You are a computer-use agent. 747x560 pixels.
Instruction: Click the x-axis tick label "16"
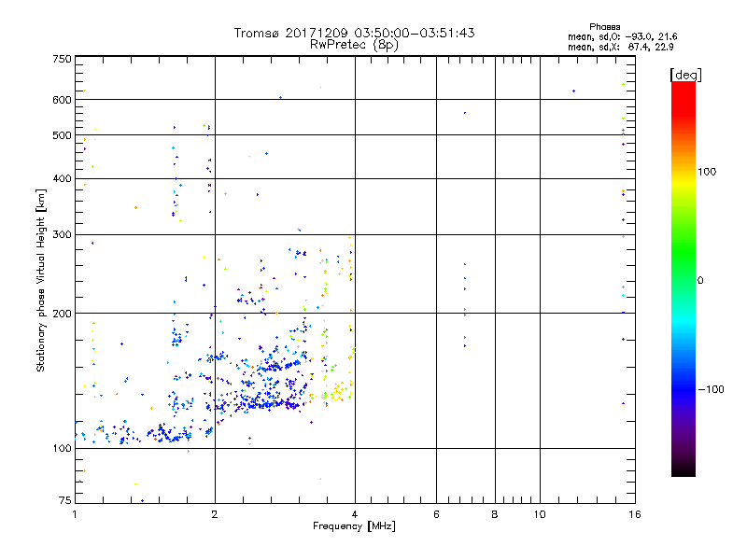[635, 514]
